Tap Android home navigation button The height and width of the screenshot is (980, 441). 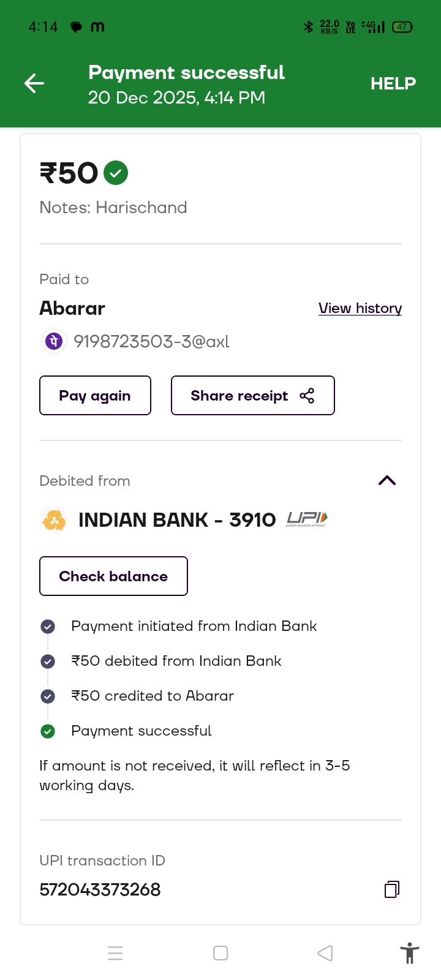[x=221, y=953]
